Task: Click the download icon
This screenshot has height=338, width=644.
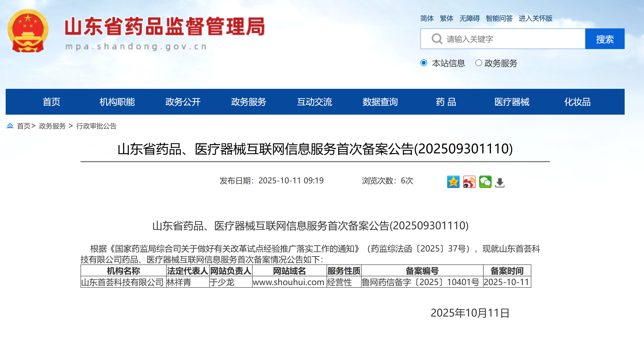Action: [500, 183]
